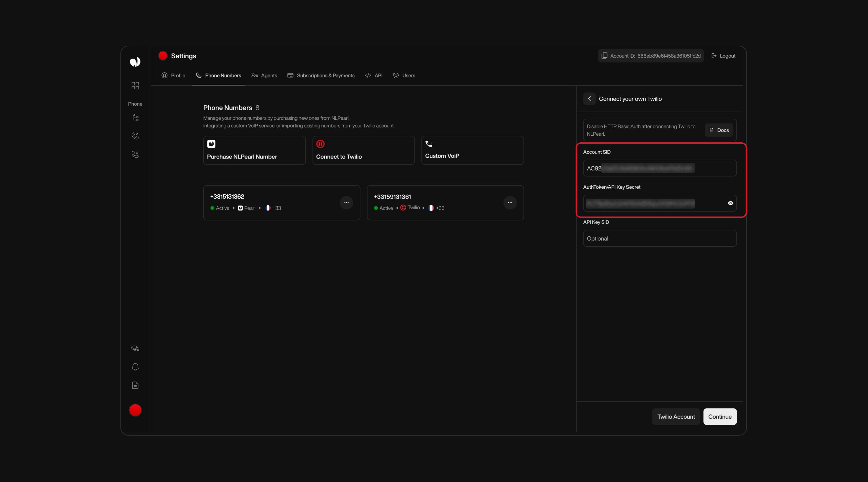The height and width of the screenshot is (482, 868).
Task: Open the dashboard grid icon in sidebar
Action: (x=135, y=85)
